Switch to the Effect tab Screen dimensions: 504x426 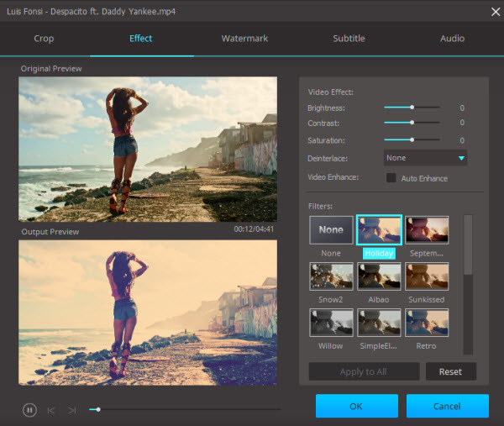click(x=141, y=39)
